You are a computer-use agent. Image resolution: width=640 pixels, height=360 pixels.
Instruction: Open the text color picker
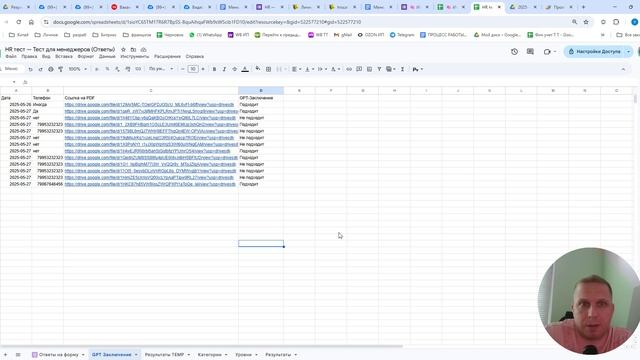point(245,69)
